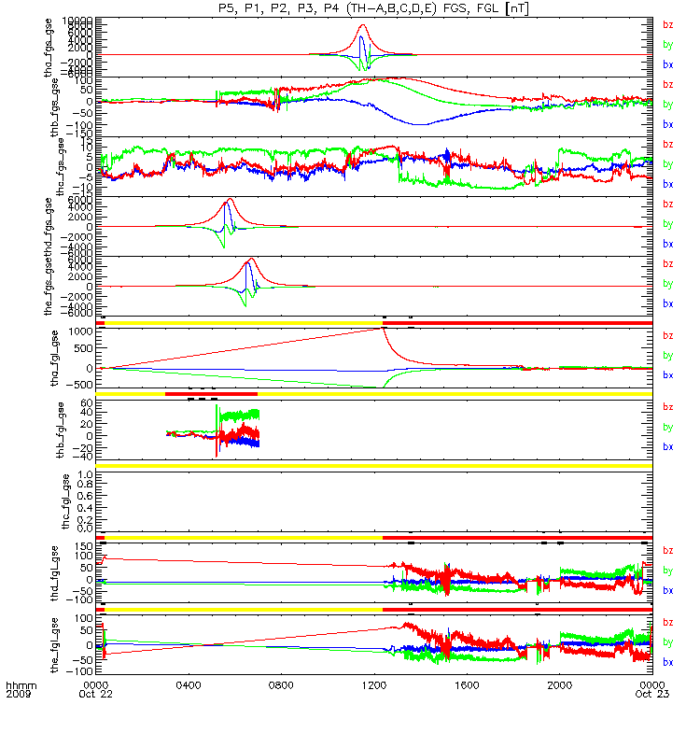Click the red bz peak in tha_fgs_gse panel
This screenshot has width=700, height=747.
coord(363,26)
